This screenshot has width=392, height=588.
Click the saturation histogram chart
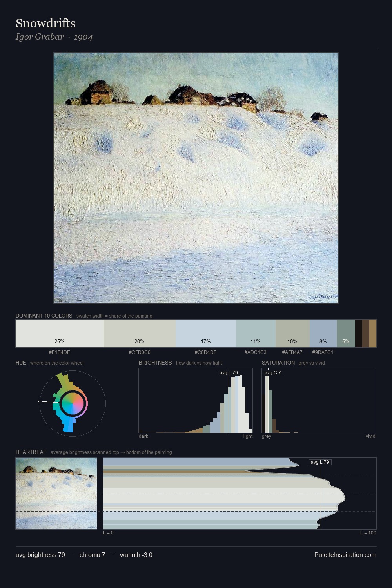point(319,401)
